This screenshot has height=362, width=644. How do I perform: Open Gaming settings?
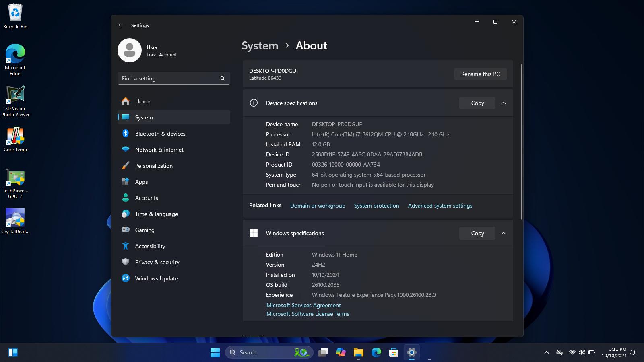click(x=174, y=230)
